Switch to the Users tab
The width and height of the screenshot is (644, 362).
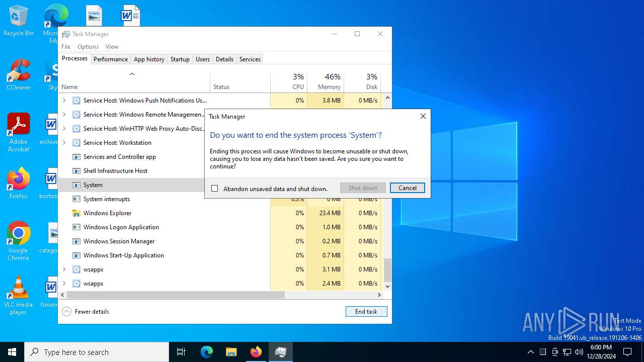coord(203,59)
